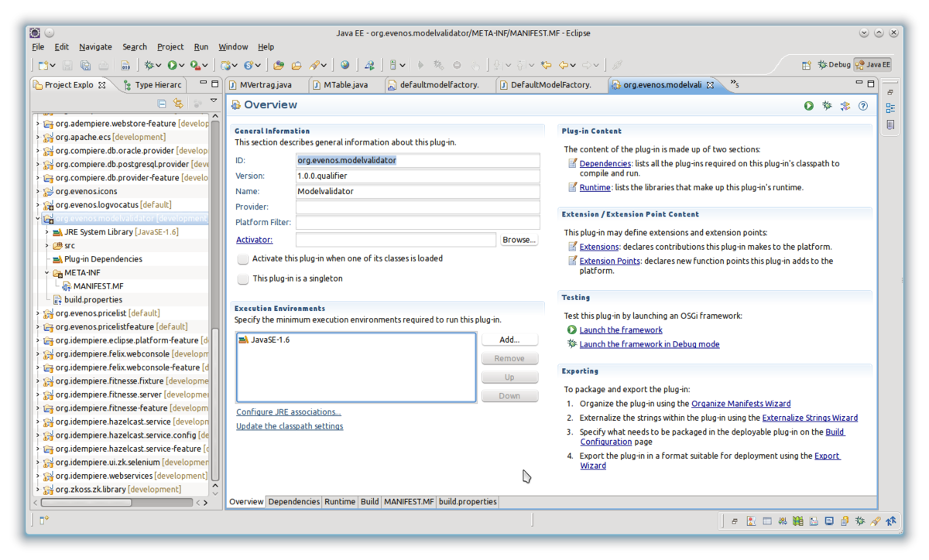Screen dimensions: 929x560
Task: Click the Open Perspective icon
Action: [807, 65]
